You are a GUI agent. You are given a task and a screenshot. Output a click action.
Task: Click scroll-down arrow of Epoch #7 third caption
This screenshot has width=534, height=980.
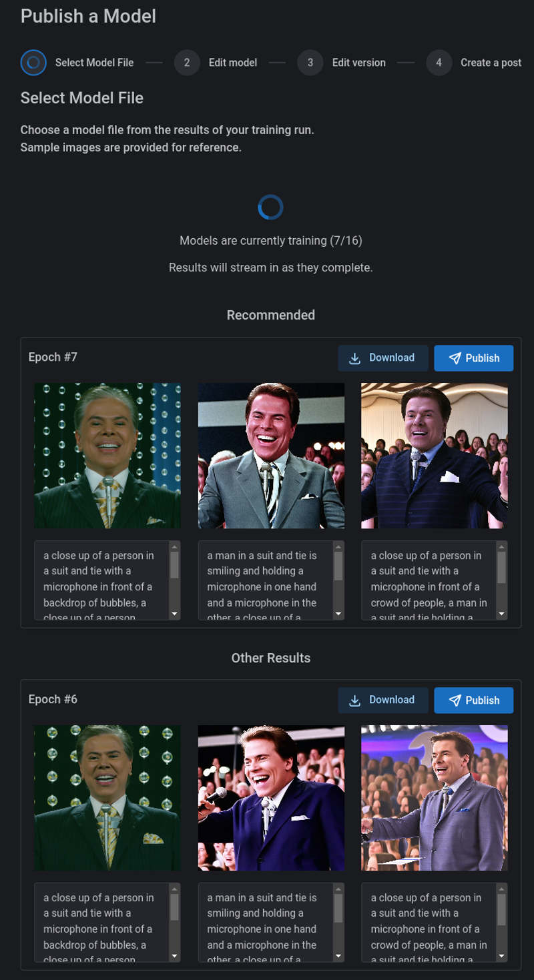pyautogui.click(x=501, y=614)
